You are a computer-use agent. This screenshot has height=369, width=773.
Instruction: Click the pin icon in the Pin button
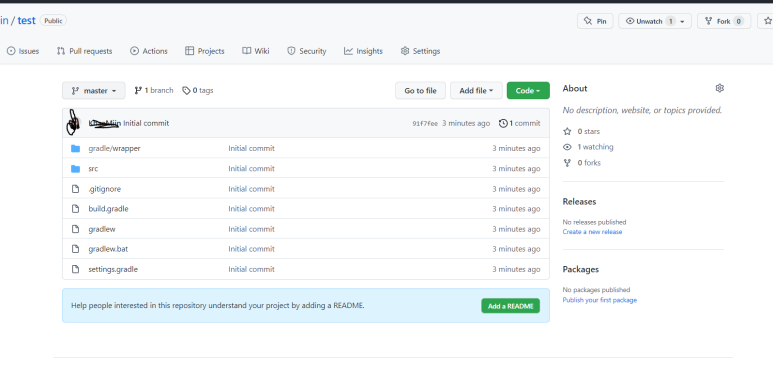pos(587,21)
